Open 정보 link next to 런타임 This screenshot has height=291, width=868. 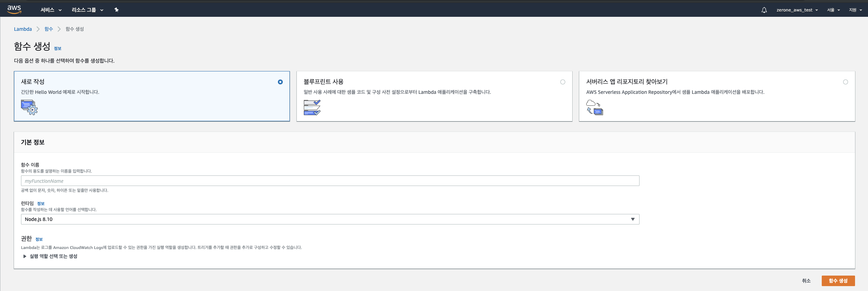[41, 203]
